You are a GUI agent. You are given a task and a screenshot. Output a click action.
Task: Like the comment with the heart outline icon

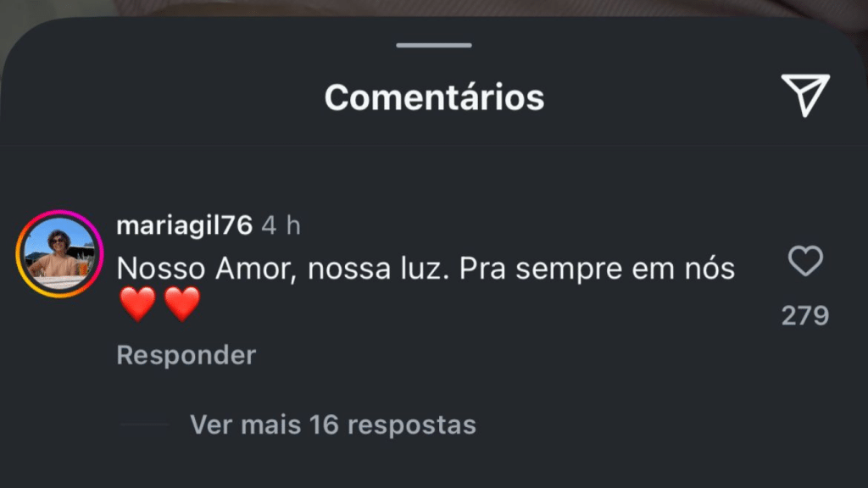point(805,261)
